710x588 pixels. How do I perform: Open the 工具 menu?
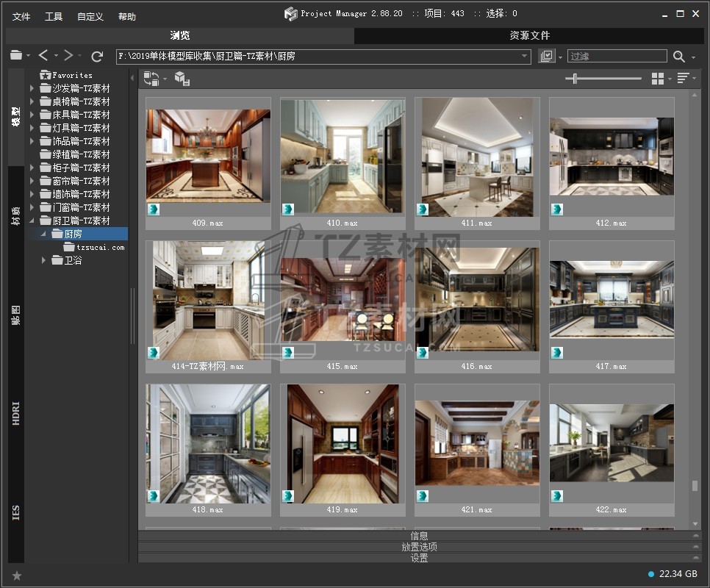tap(54, 16)
